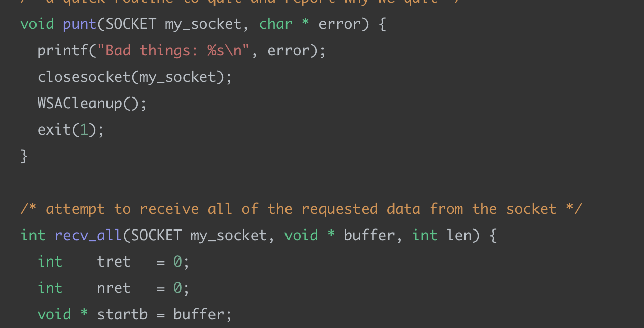Click the startb variable name
This screenshot has height=328, width=644.
[122, 314]
